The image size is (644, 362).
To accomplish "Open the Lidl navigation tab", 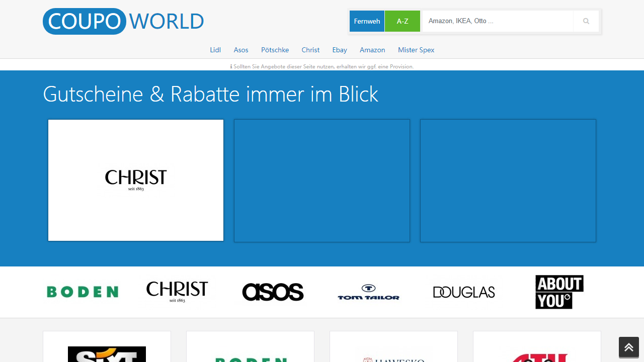I will point(215,50).
